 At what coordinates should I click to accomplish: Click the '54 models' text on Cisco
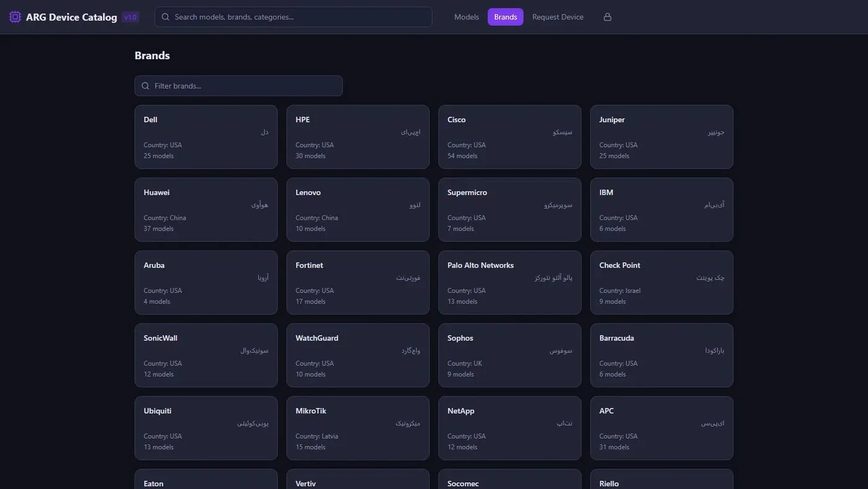463,156
